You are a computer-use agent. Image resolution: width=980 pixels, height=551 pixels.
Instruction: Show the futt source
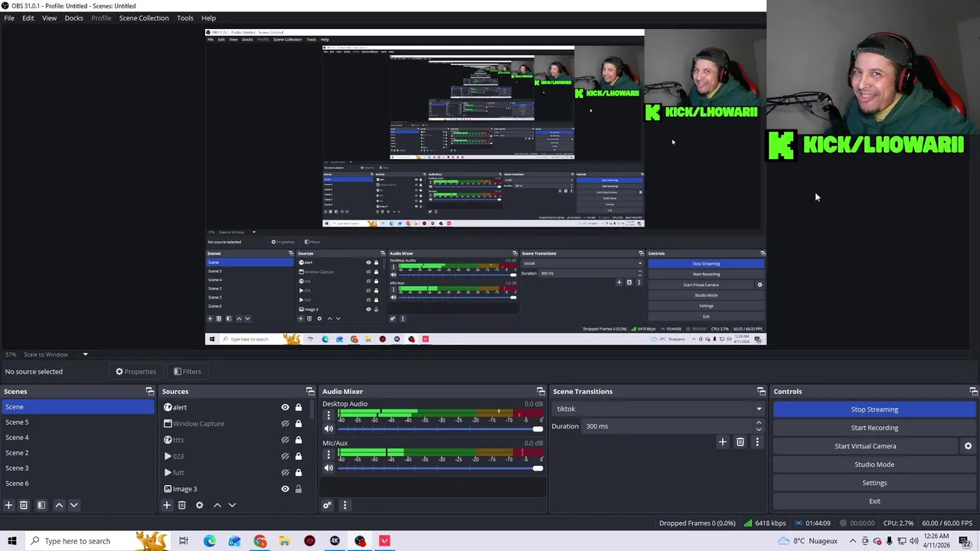pos(285,473)
